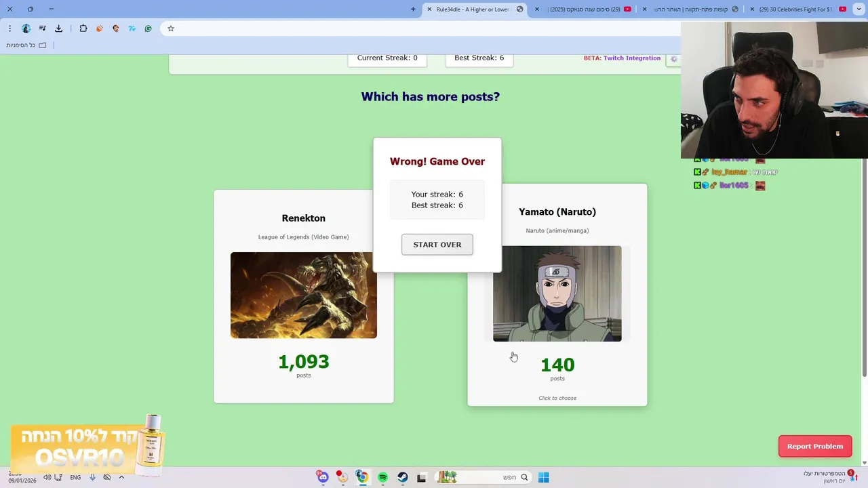Image resolution: width=868 pixels, height=488 pixels.
Task: Open the BETA: Twitch Integration link
Action: (x=622, y=58)
